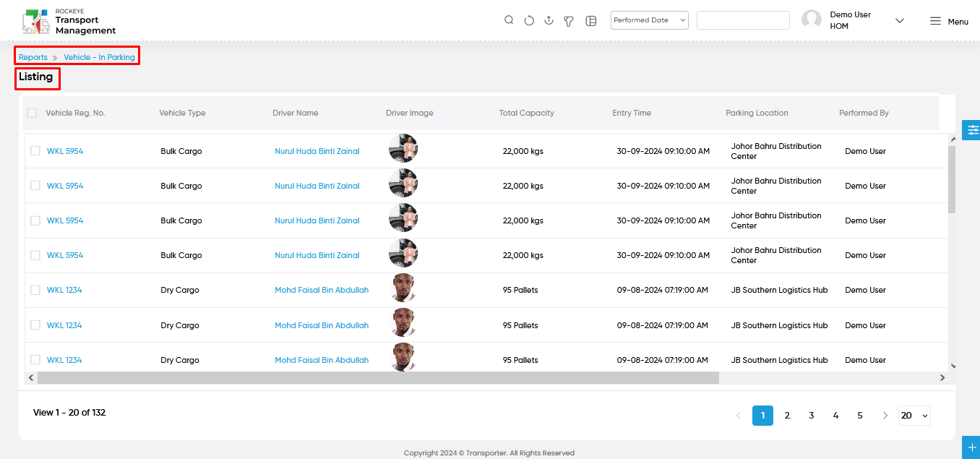The height and width of the screenshot is (459, 980).
Task: Sort by Total Capacity column header
Action: [526, 113]
